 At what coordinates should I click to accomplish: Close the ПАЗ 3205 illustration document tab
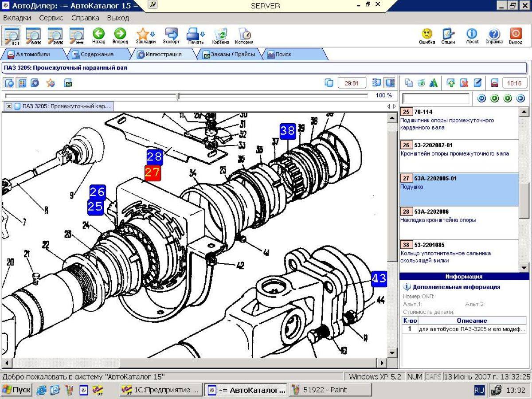[9, 106]
